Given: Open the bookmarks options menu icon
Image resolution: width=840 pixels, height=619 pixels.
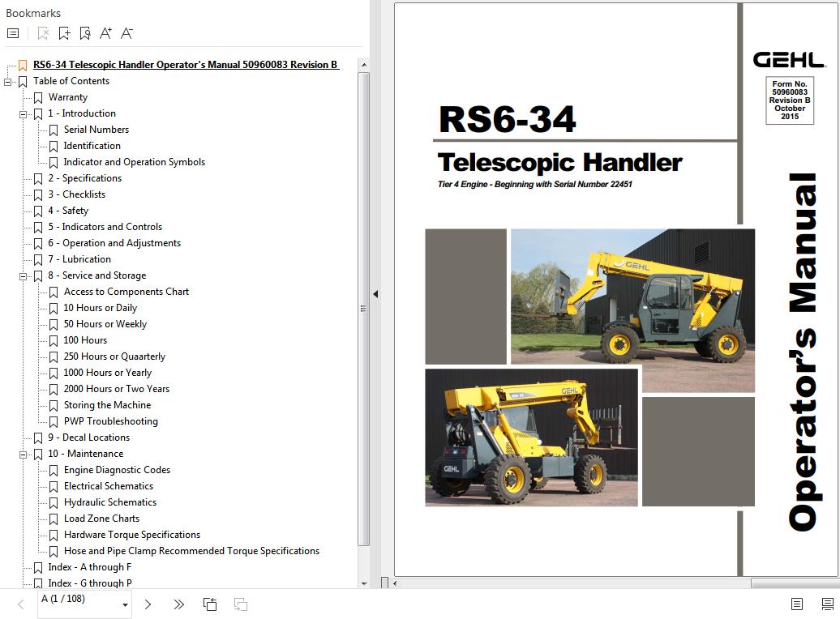Looking at the screenshot, I should pos(13,33).
